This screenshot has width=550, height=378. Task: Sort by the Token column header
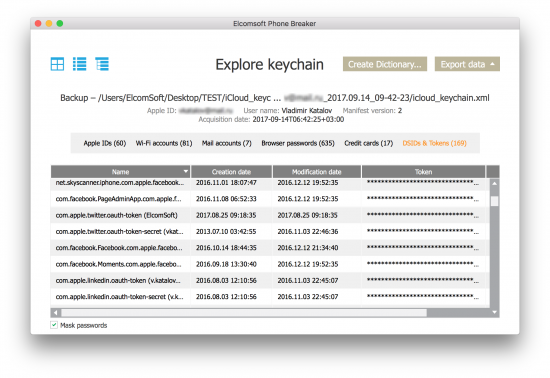click(423, 172)
